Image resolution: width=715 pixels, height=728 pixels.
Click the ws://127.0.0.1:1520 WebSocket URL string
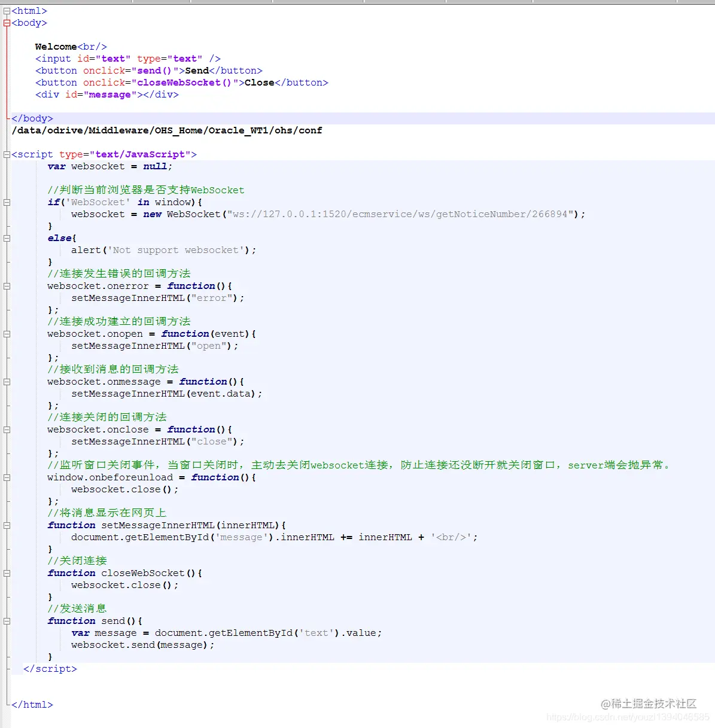coord(400,214)
